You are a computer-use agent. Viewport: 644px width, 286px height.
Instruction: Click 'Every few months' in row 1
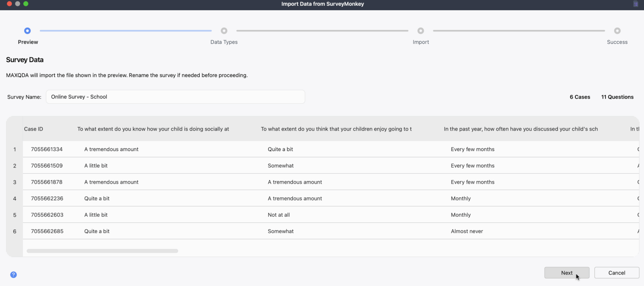pyautogui.click(x=473, y=149)
